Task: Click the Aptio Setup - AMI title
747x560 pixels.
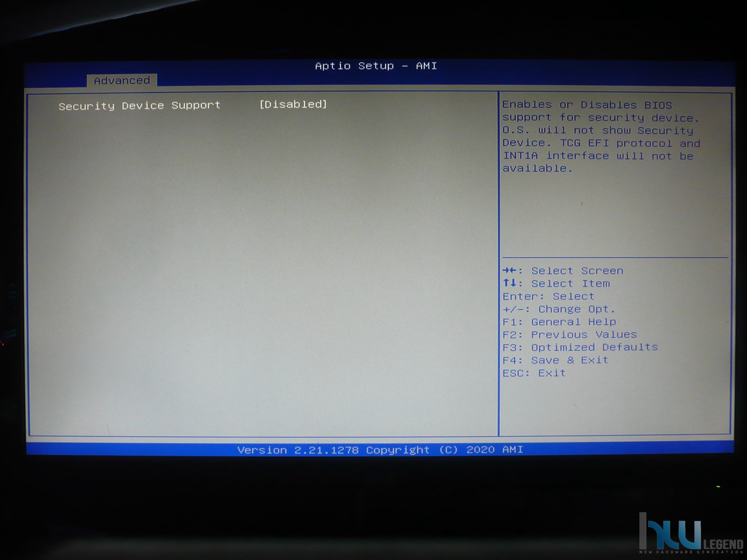Action: (x=376, y=66)
